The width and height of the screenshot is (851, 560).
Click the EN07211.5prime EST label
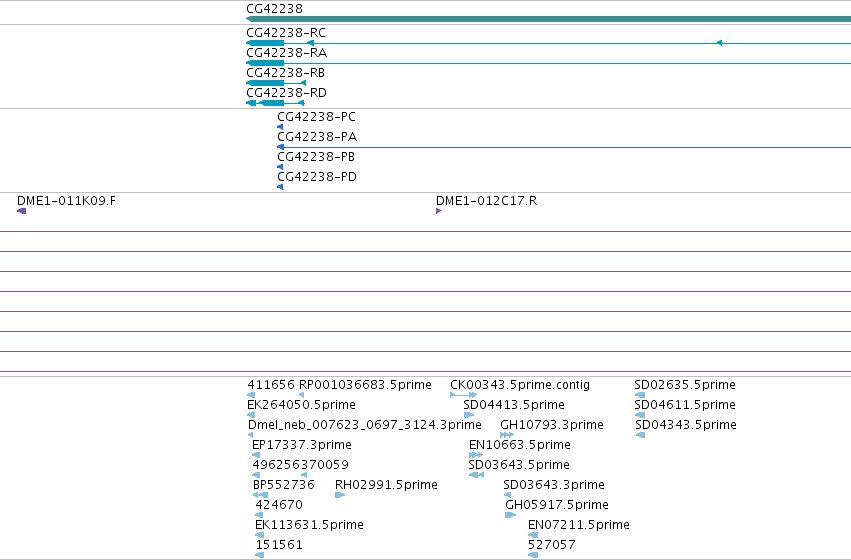[x=579, y=525]
